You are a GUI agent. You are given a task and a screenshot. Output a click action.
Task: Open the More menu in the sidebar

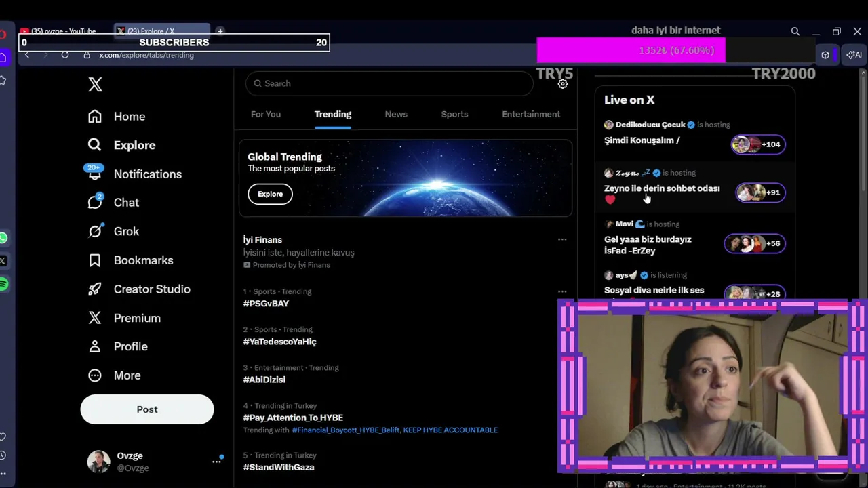pos(115,375)
